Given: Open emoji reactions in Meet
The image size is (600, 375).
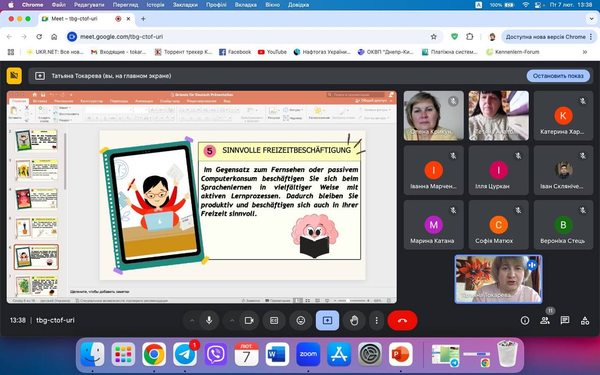Looking at the screenshot, I should [301, 320].
